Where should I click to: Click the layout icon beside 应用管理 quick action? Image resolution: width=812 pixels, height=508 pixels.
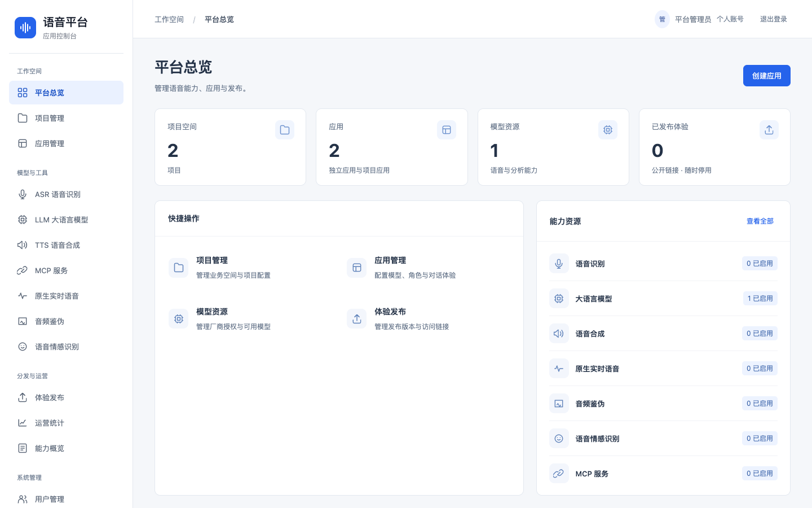pos(357,268)
